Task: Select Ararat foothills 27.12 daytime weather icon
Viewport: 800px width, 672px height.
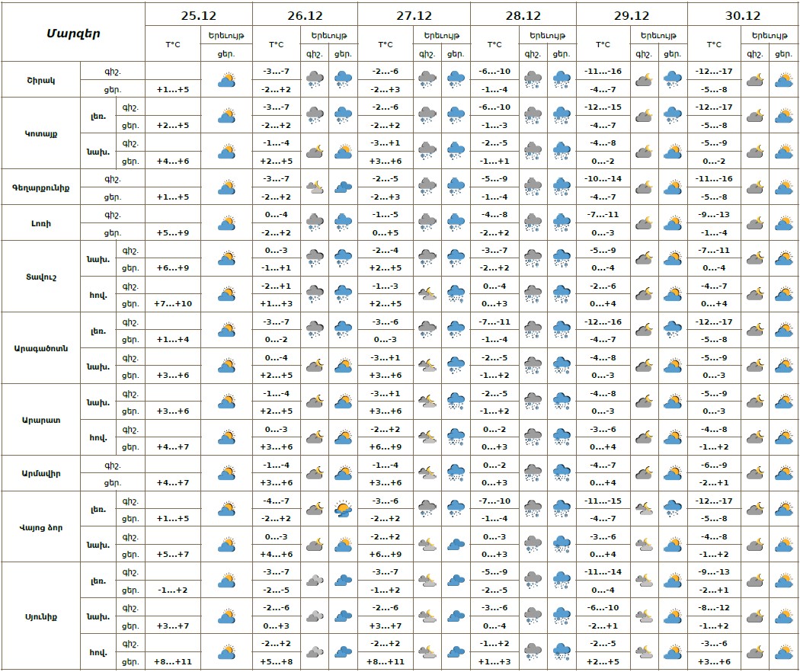Action: 456,402
